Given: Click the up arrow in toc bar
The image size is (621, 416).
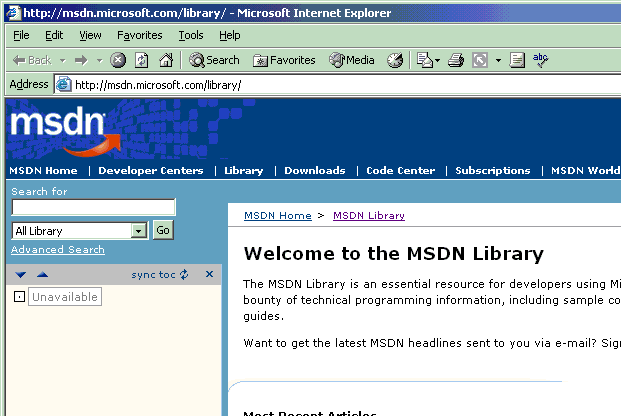Looking at the screenshot, I should [42, 275].
